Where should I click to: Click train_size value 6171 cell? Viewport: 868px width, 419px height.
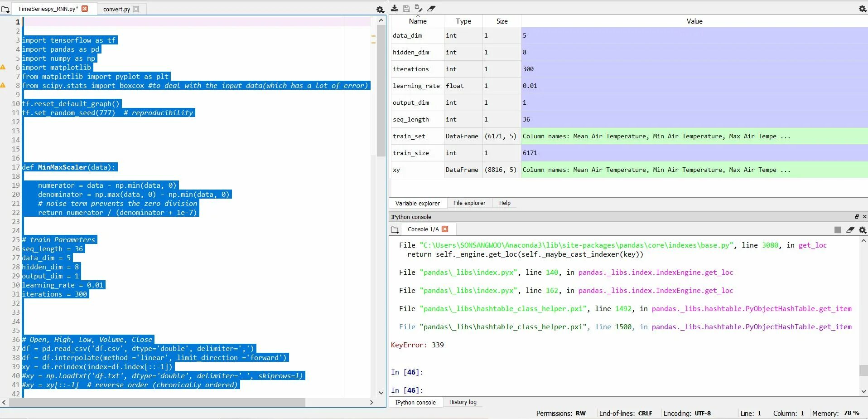(694, 153)
